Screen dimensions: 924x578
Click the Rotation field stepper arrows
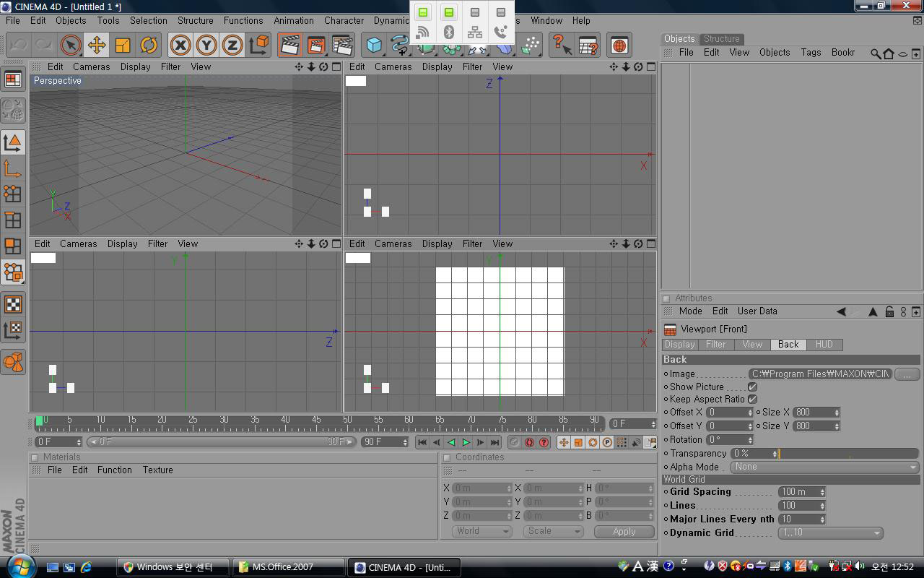pyautogui.click(x=750, y=439)
